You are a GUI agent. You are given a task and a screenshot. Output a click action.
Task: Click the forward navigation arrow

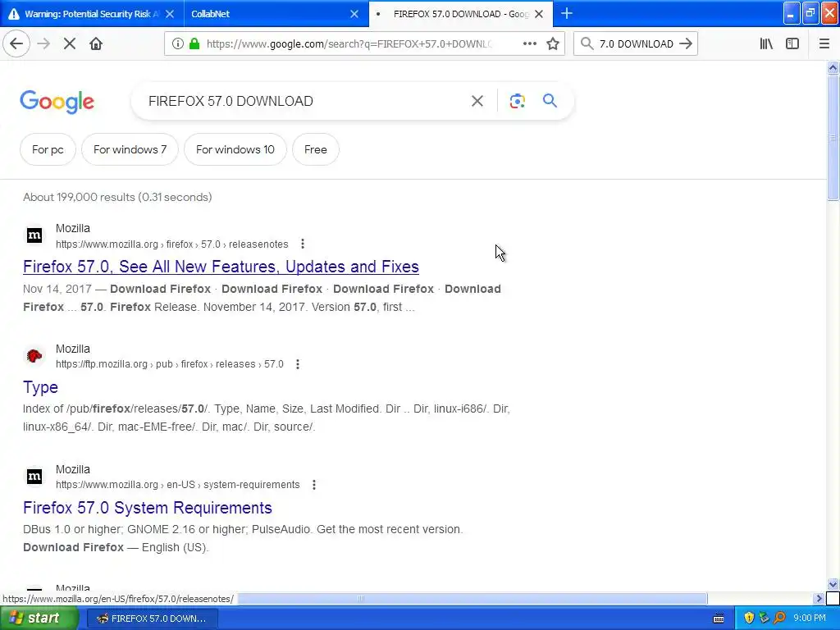click(43, 44)
